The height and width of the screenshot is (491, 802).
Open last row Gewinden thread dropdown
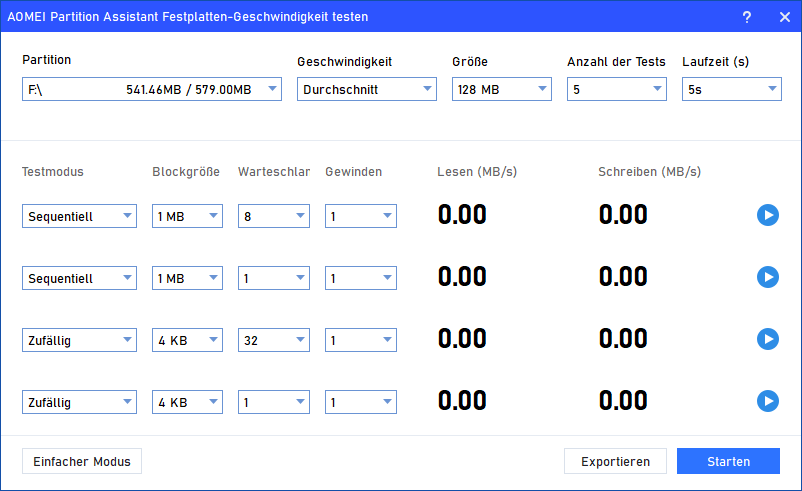pos(361,402)
